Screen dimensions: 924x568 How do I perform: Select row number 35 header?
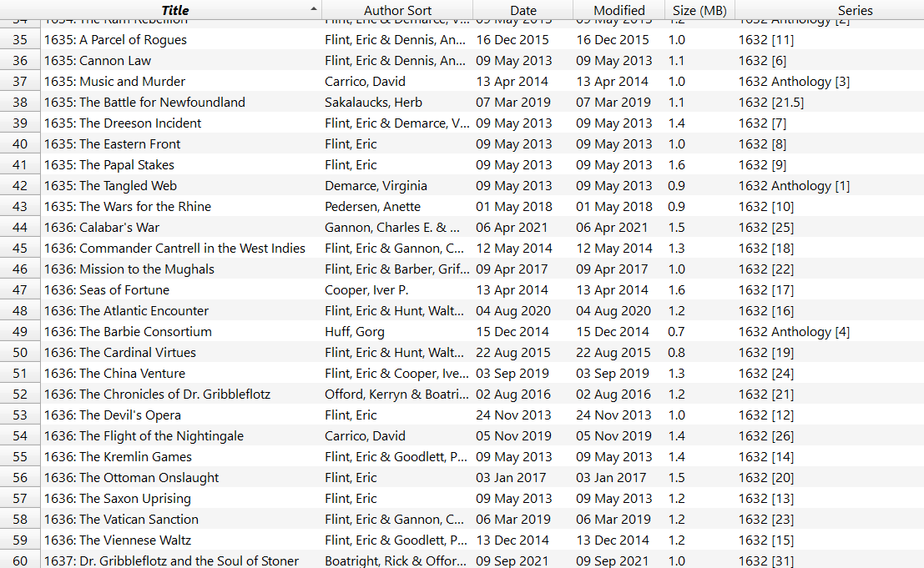(20, 39)
